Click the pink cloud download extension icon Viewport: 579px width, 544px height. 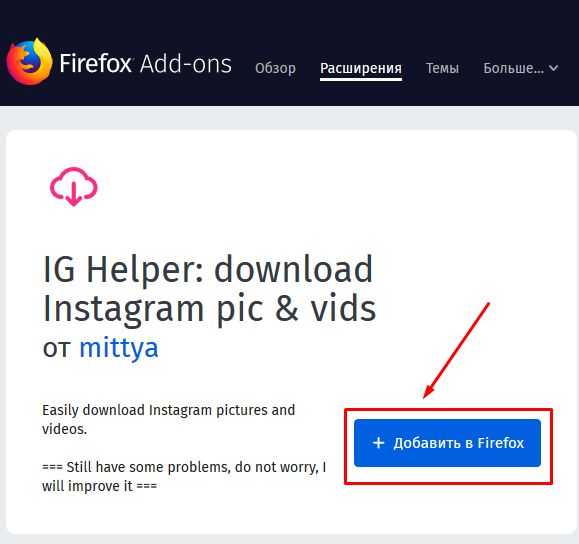(73, 187)
